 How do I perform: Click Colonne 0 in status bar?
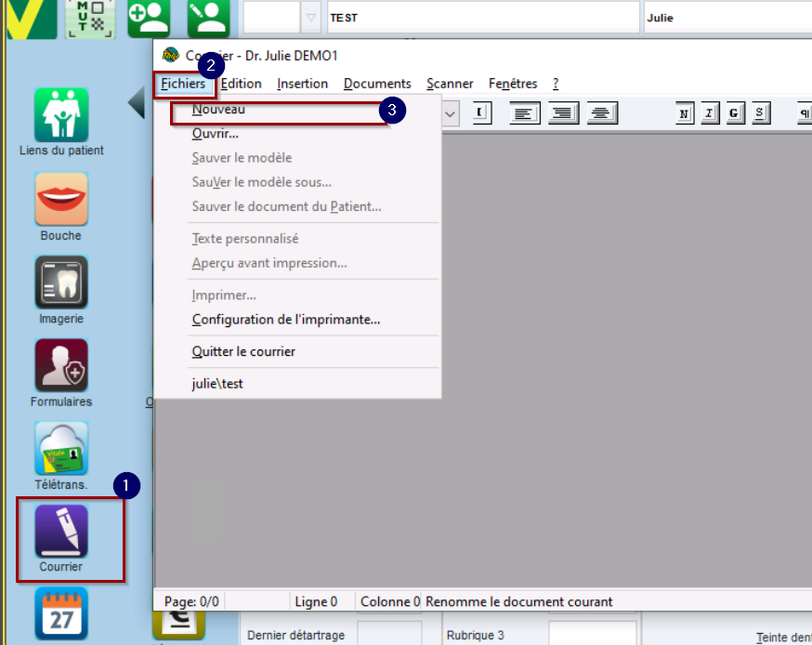[390, 602]
